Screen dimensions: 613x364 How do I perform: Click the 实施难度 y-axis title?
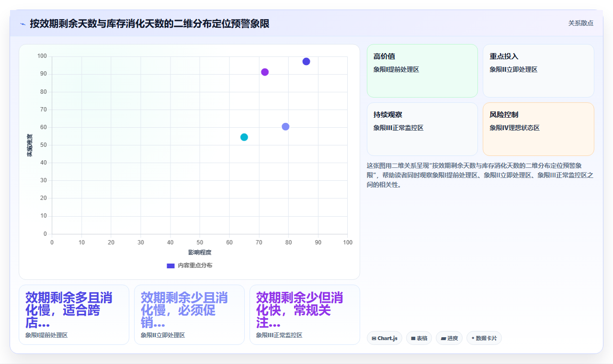pyautogui.click(x=29, y=145)
